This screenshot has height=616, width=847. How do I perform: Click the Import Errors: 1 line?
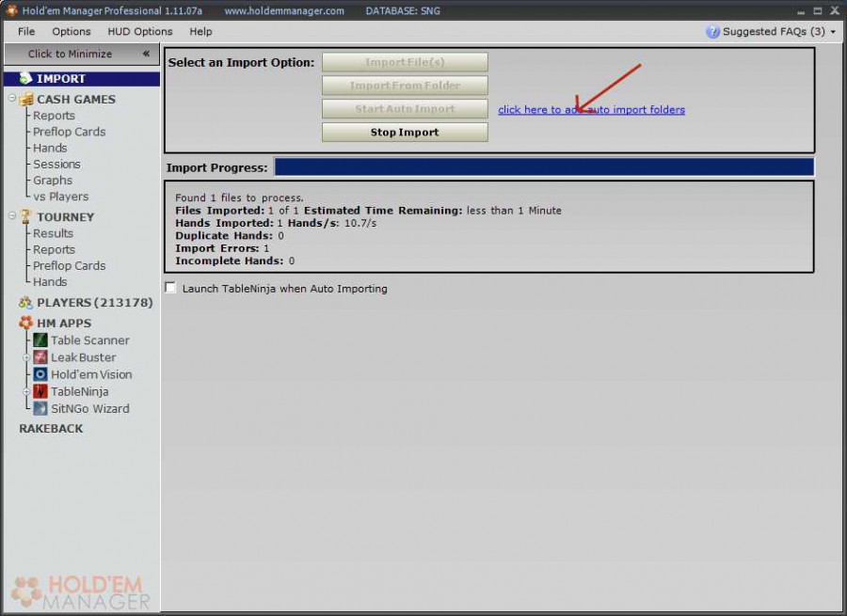point(222,248)
